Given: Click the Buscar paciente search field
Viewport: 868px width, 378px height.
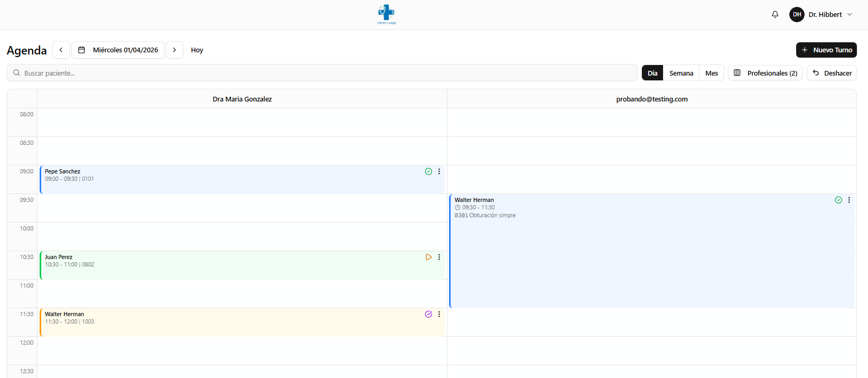Looking at the screenshot, I should [x=322, y=73].
